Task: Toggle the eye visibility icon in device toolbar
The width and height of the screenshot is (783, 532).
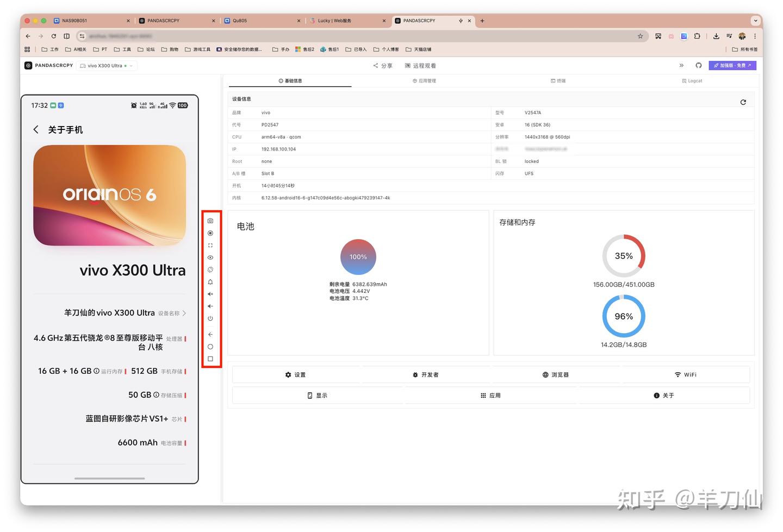Action: (x=210, y=258)
